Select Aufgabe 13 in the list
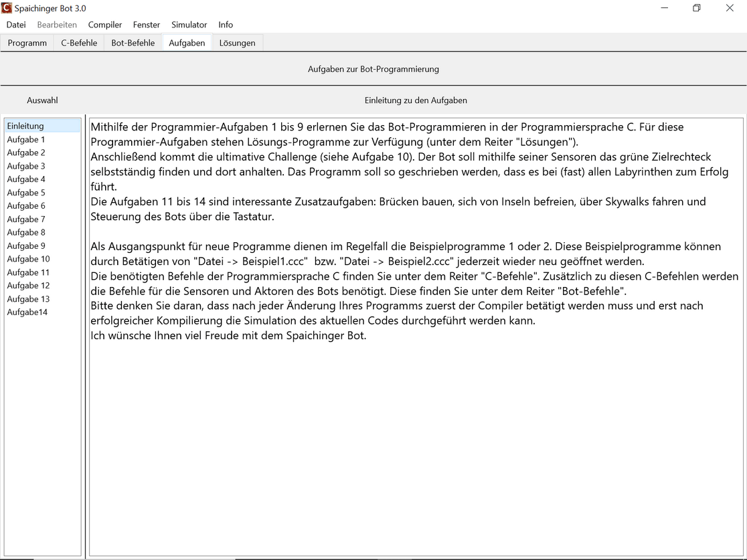The image size is (747, 560). [x=43, y=299]
